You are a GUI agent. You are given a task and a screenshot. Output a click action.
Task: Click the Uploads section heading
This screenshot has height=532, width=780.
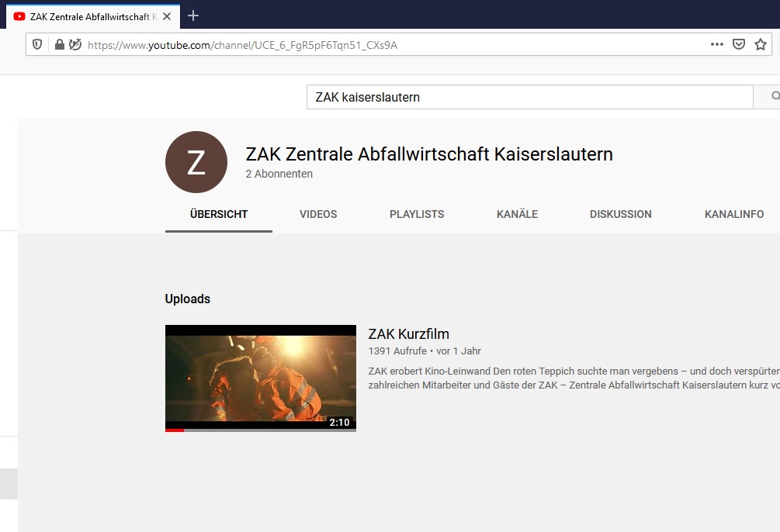pyautogui.click(x=188, y=299)
